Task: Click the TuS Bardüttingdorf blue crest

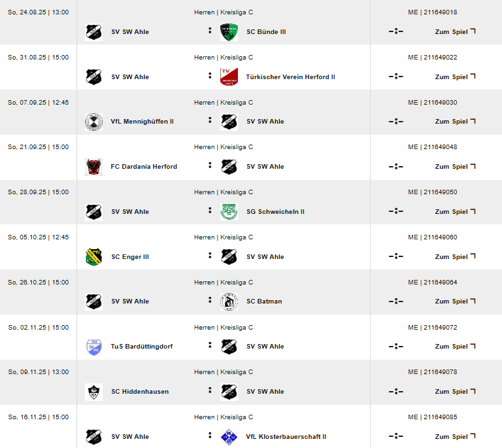Action: [x=94, y=347]
